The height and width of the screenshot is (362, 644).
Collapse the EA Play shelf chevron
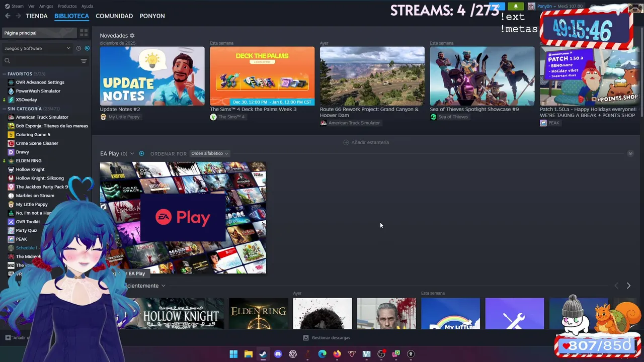click(x=630, y=153)
